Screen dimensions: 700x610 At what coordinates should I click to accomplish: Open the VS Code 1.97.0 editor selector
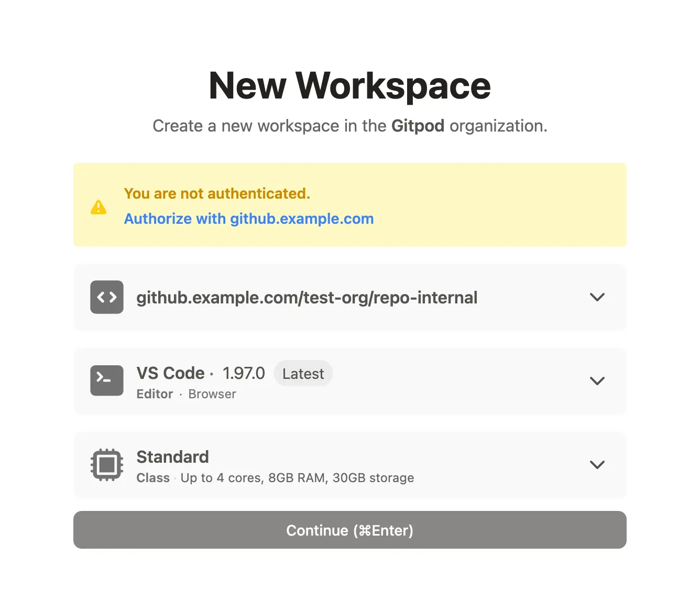350,381
